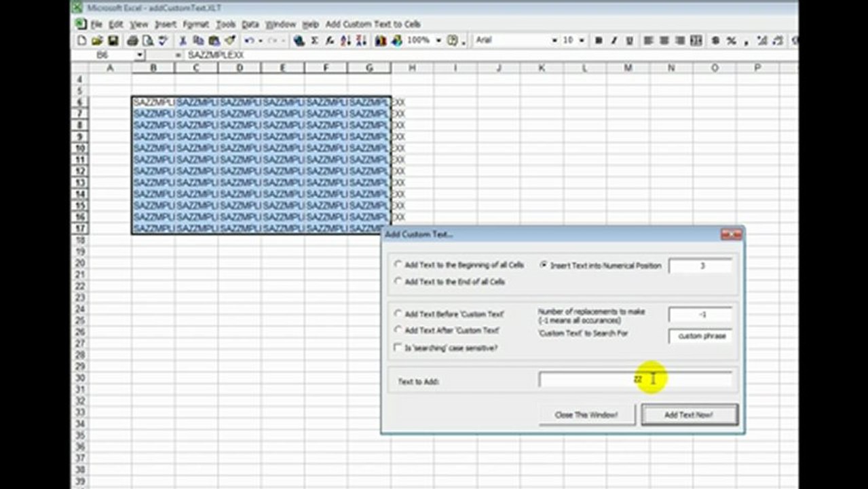
Task: Click the 'custom phrase' search field
Action: (x=701, y=336)
